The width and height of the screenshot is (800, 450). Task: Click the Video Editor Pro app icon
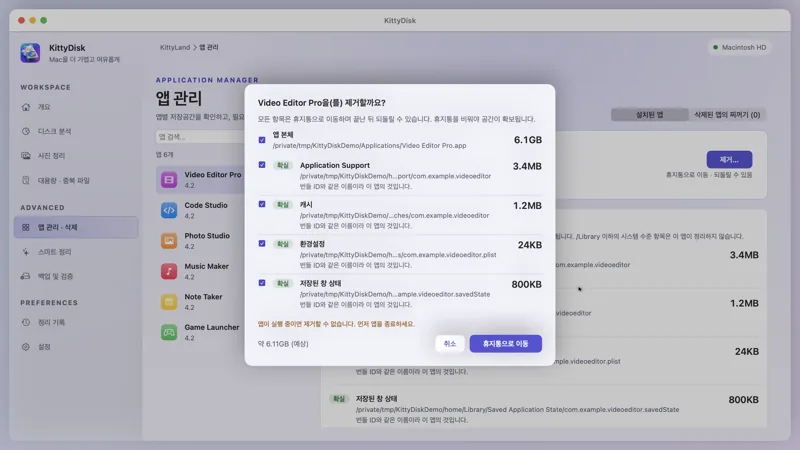coord(169,180)
